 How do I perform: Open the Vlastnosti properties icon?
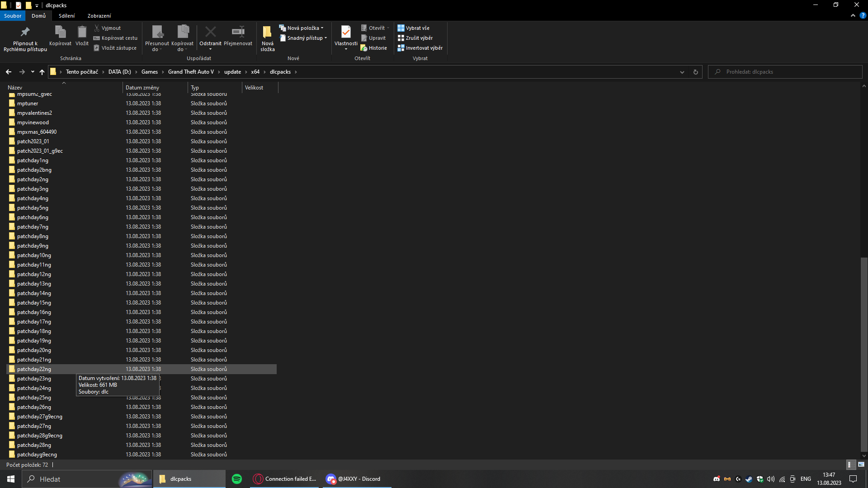[x=346, y=32]
